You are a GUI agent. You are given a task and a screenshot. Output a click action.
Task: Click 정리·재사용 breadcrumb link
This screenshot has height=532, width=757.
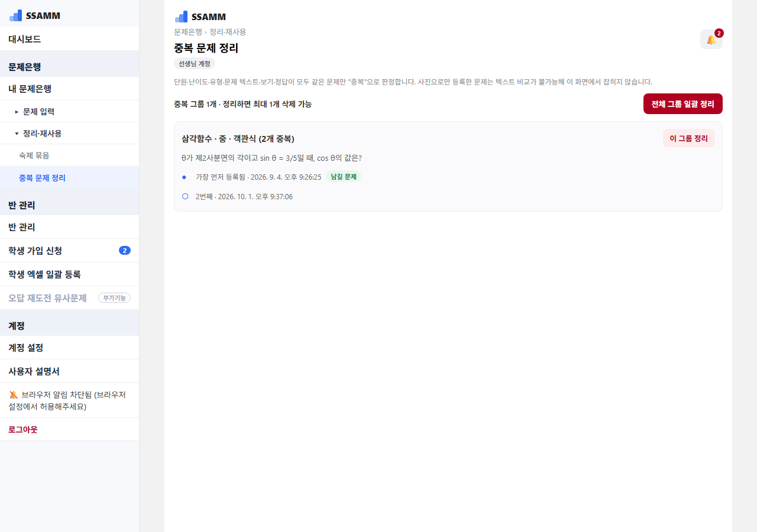(228, 32)
